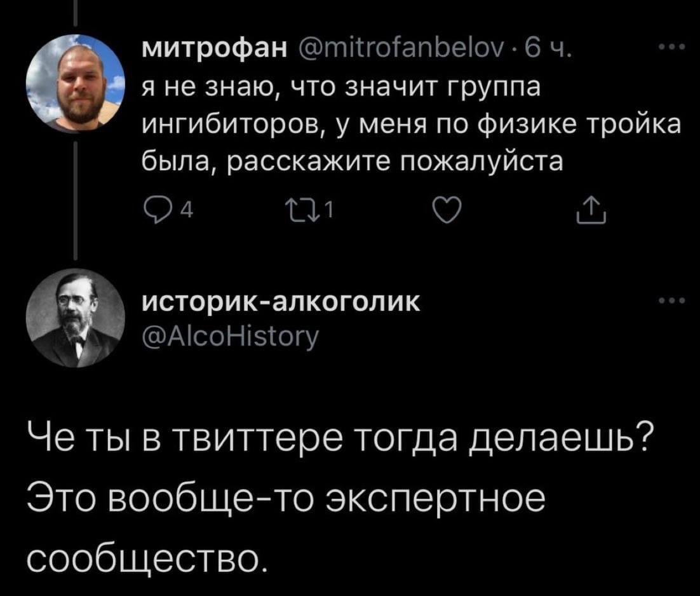
Task: Open митрофан's profile avatar
Action: click(75, 83)
